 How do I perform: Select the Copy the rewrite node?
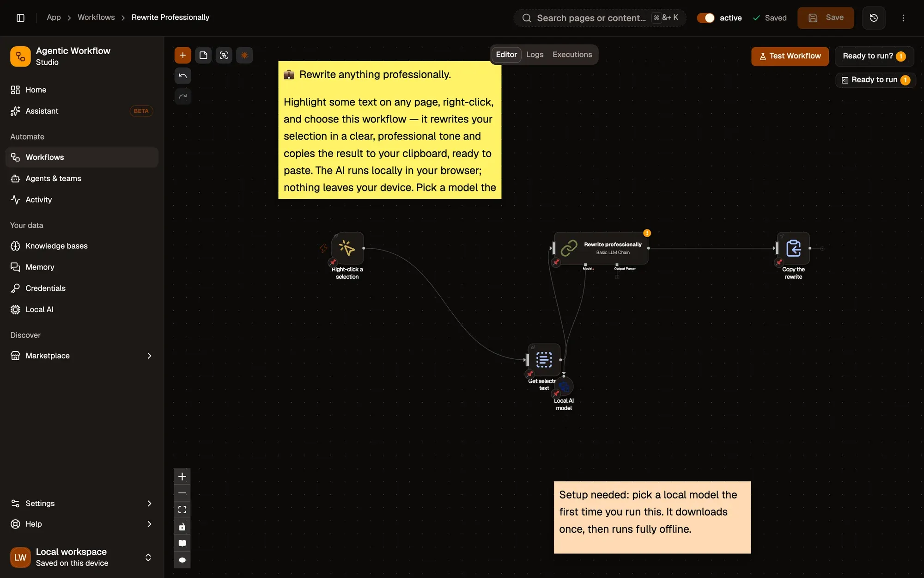(x=793, y=248)
